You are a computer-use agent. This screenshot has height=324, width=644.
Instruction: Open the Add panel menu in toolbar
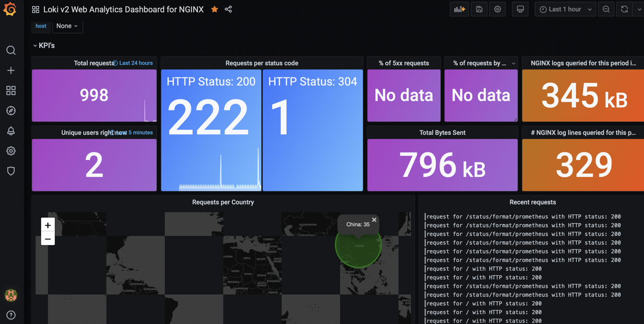point(459,9)
